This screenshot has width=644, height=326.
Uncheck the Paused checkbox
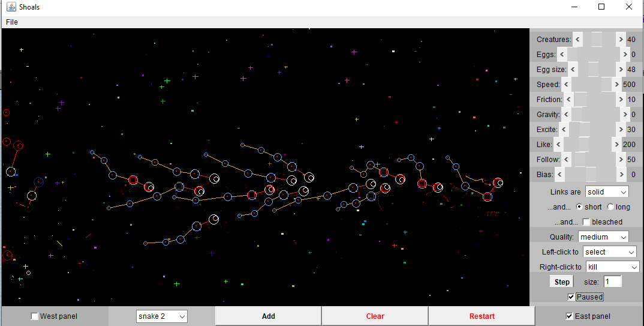[571, 297]
